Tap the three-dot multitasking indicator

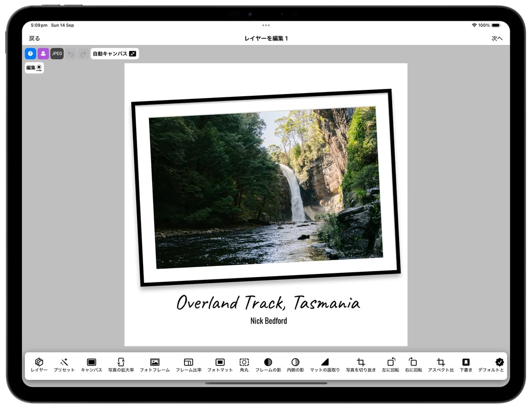(x=266, y=25)
